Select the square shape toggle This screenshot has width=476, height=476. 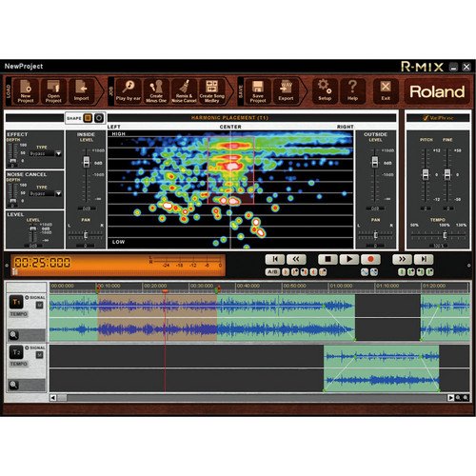click(88, 118)
